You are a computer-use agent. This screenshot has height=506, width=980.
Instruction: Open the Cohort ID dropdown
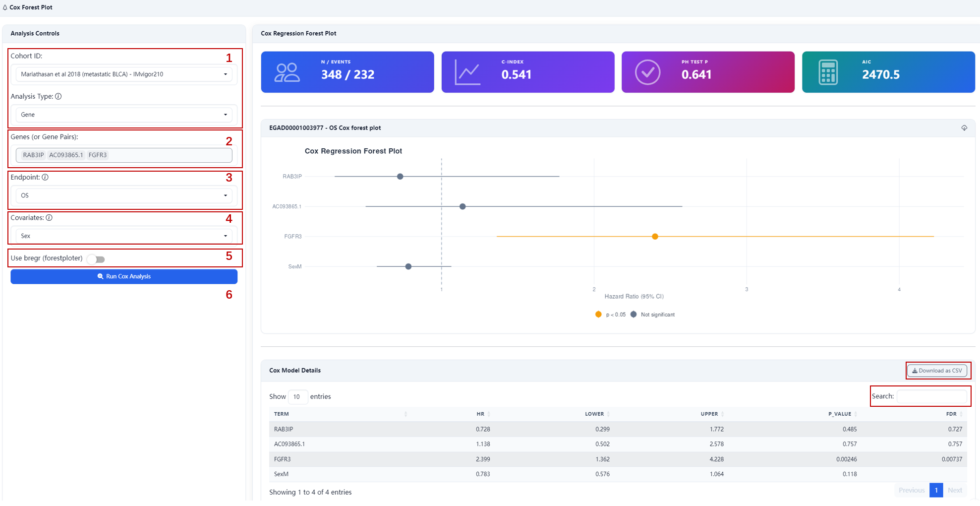tap(124, 74)
